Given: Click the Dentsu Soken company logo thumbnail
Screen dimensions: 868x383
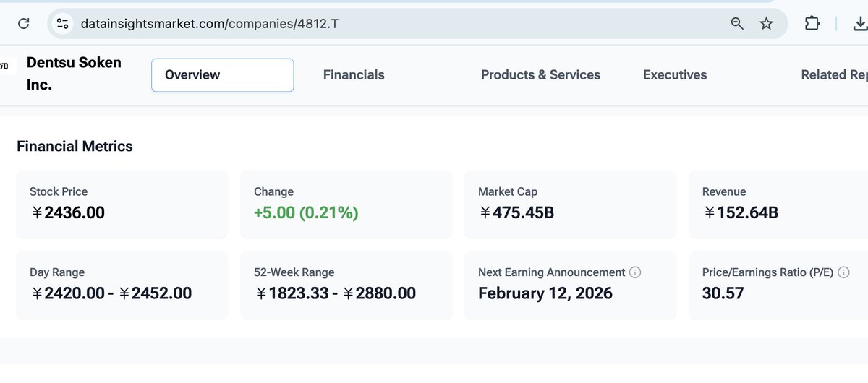Looking at the screenshot, I should click(7, 67).
